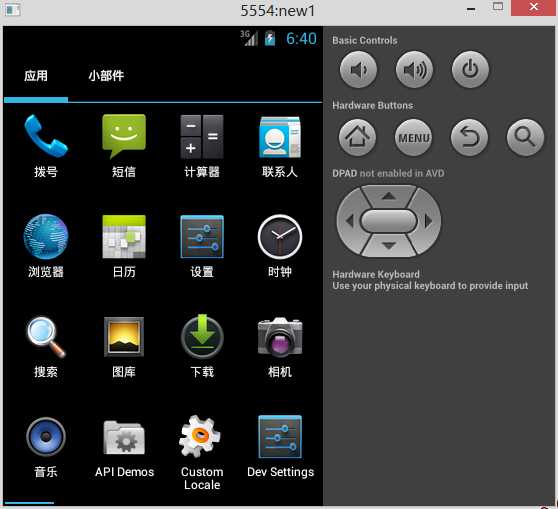Maximize the 5554:new1 emulator window

(x=498, y=7)
